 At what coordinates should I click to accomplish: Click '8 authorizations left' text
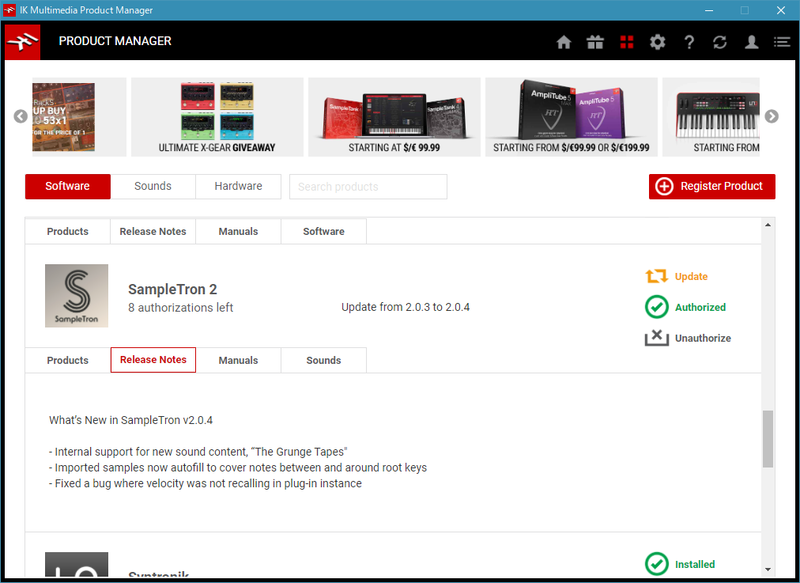click(x=181, y=308)
